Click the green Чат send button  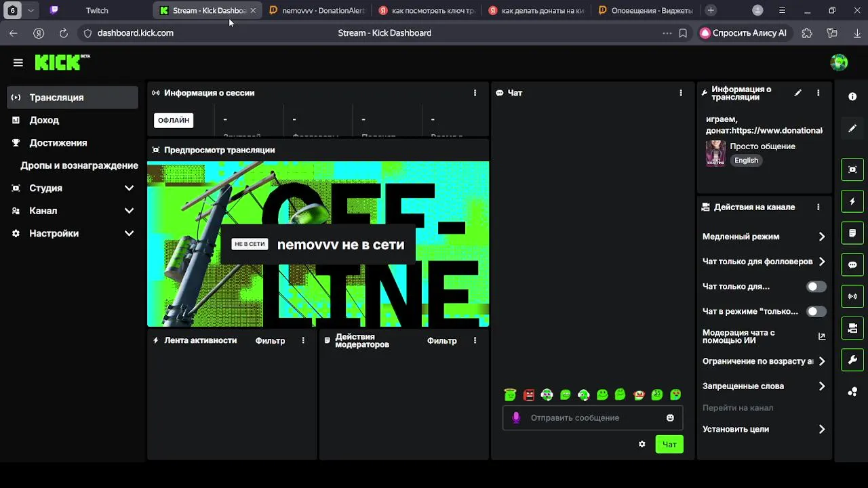tap(669, 445)
